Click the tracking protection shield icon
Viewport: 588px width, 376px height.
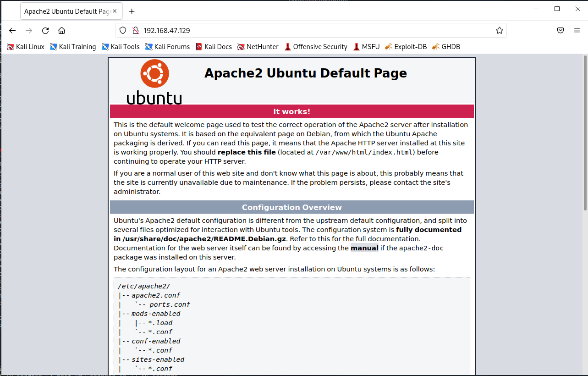[123, 30]
